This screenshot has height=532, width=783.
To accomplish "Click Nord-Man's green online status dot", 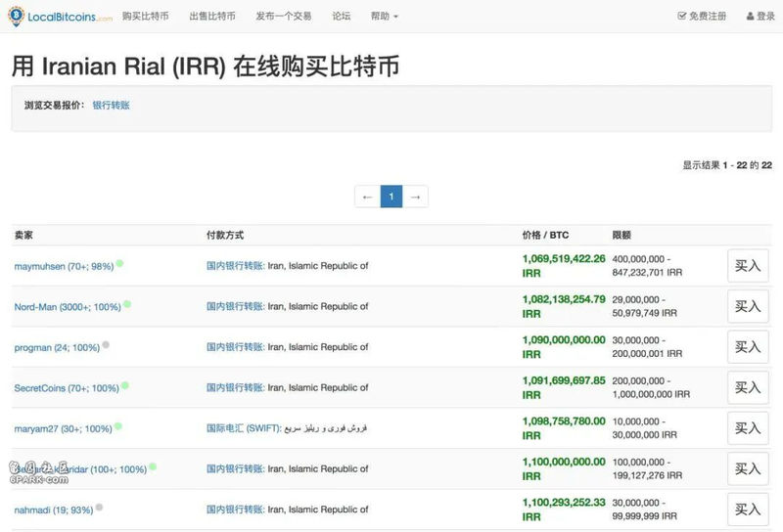I will (x=127, y=304).
